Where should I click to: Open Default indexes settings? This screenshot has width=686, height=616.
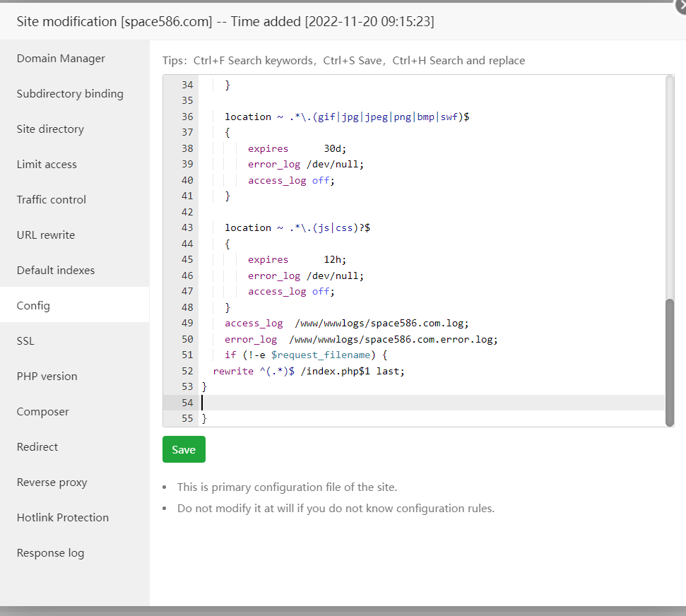point(56,271)
